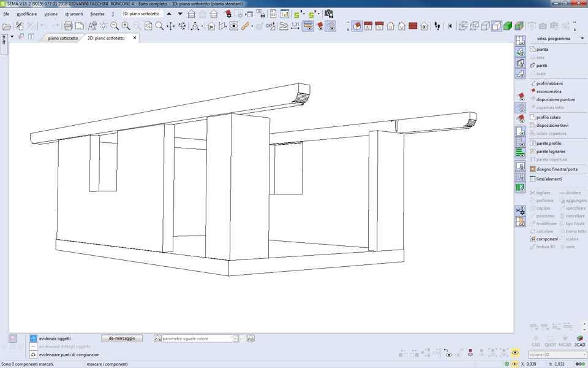Close the 3D: piano sottotetto tab
588x368 pixels.
[x=135, y=38]
